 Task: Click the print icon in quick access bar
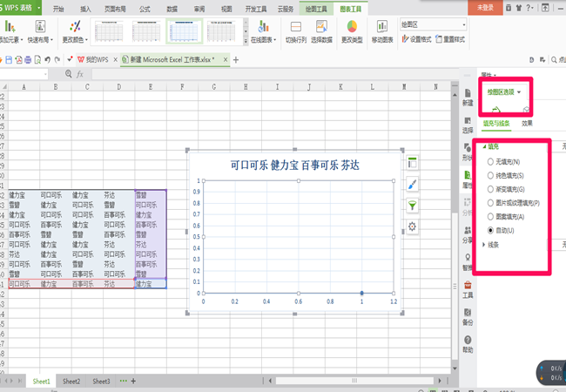coord(28,60)
